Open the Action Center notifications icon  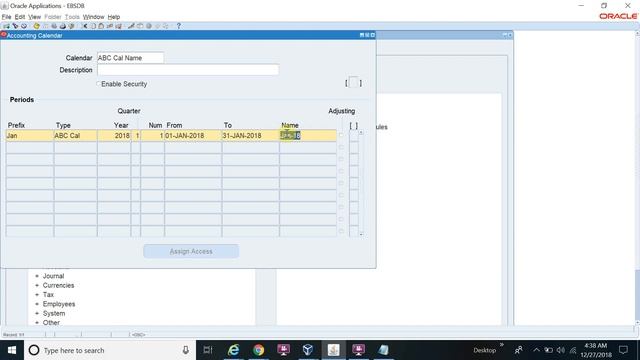pos(623,350)
